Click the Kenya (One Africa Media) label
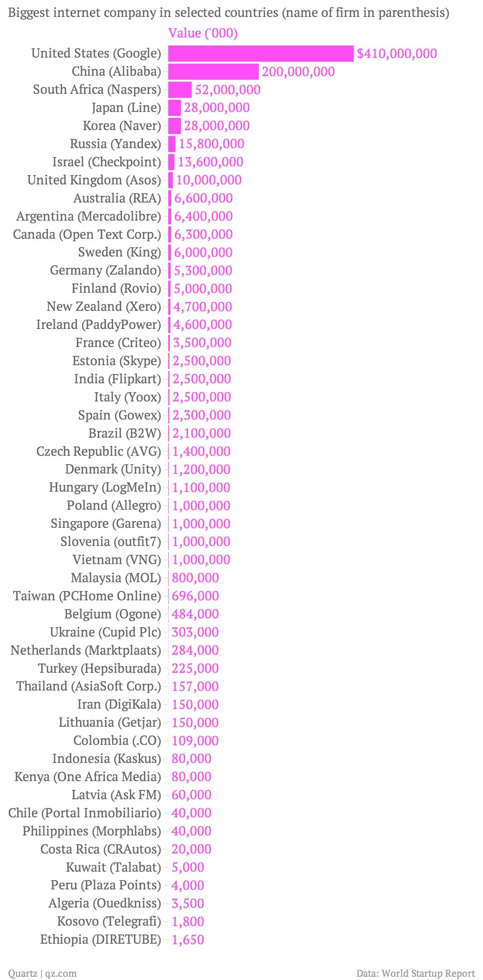This screenshot has width=483, height=980. click(x=88, y=777)
